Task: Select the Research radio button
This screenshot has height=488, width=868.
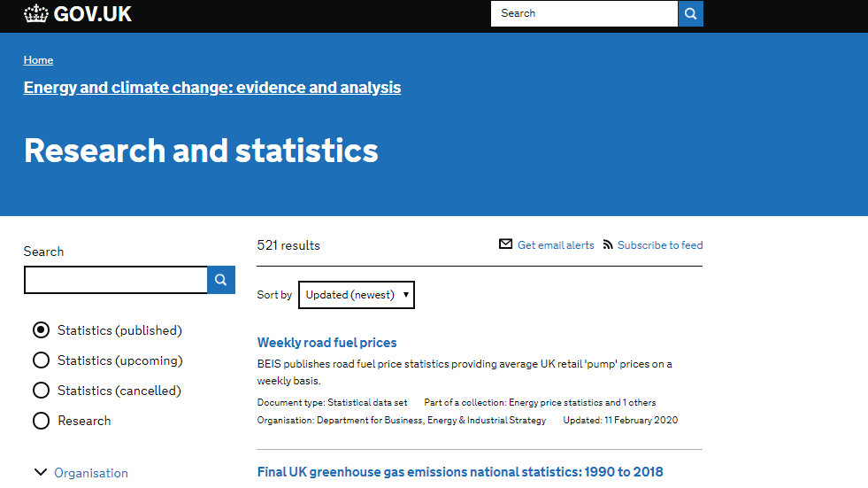Action: [41, 421]
